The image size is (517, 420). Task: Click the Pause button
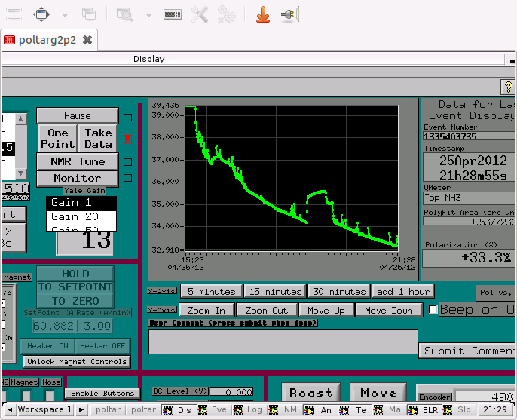(77, 115)
